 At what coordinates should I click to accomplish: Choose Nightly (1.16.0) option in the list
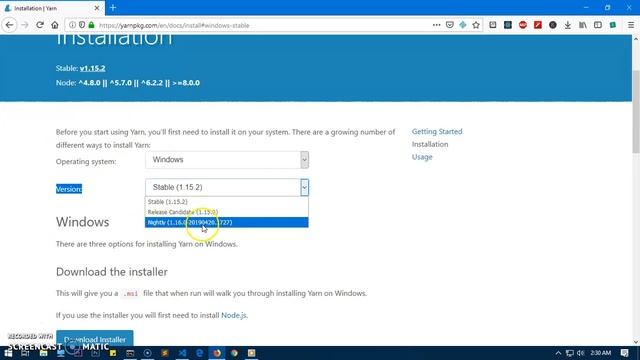[227, 222]
